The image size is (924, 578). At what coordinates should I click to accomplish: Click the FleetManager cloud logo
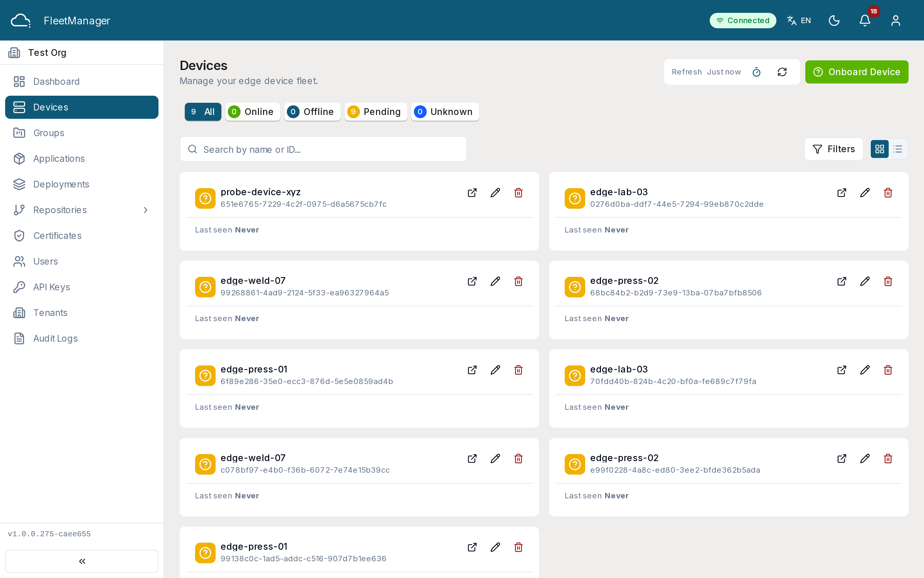pyautogui.click(x=21, y=21)
